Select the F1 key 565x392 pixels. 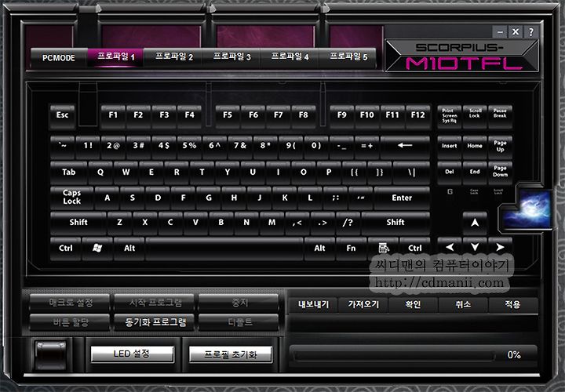point(113,115)
